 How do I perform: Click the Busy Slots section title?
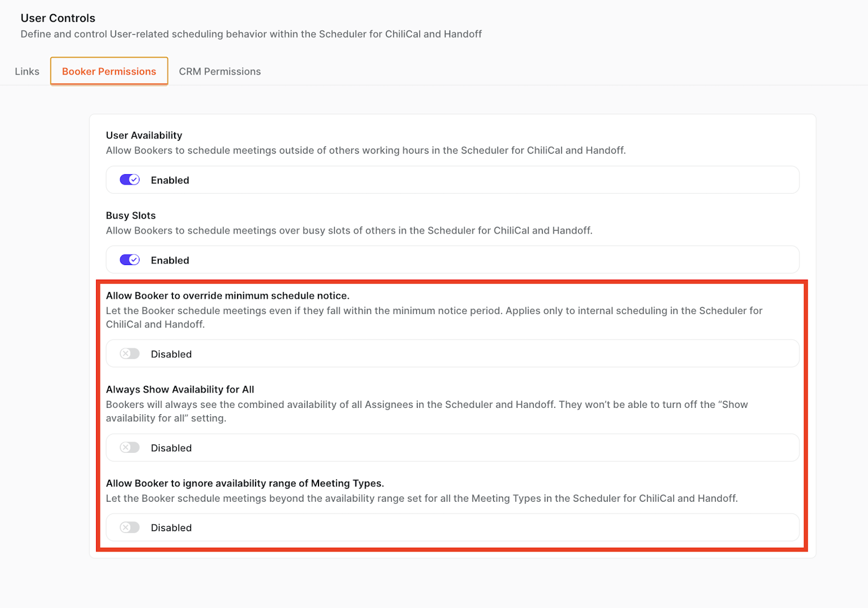131,216
